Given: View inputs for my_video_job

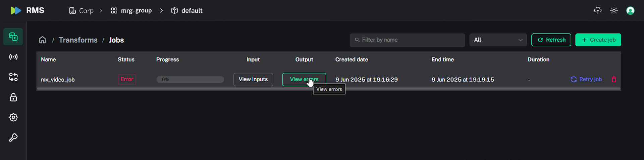Looking at the screenshot, I should [253, 79].
